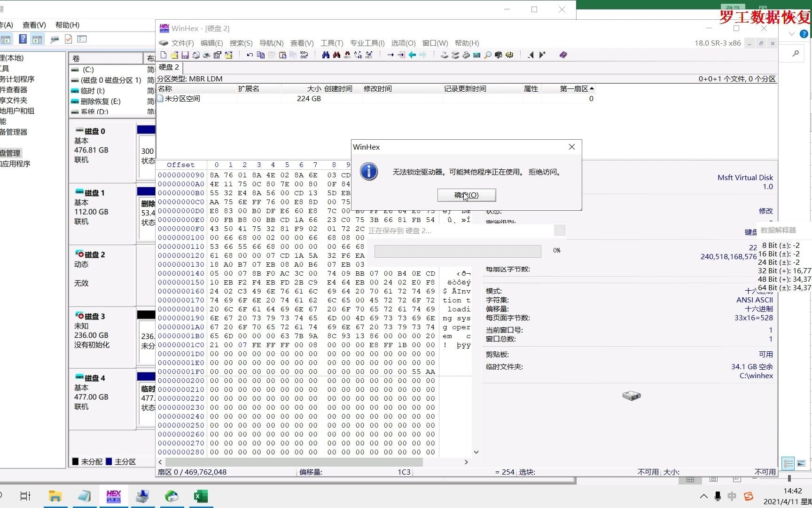
Task: Sort by the 大小 column header
Action: pyautogui.click(x=302, y=88)
